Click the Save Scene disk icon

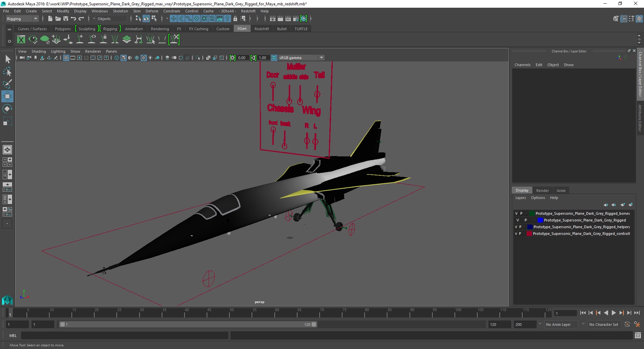tap(66, 19)
